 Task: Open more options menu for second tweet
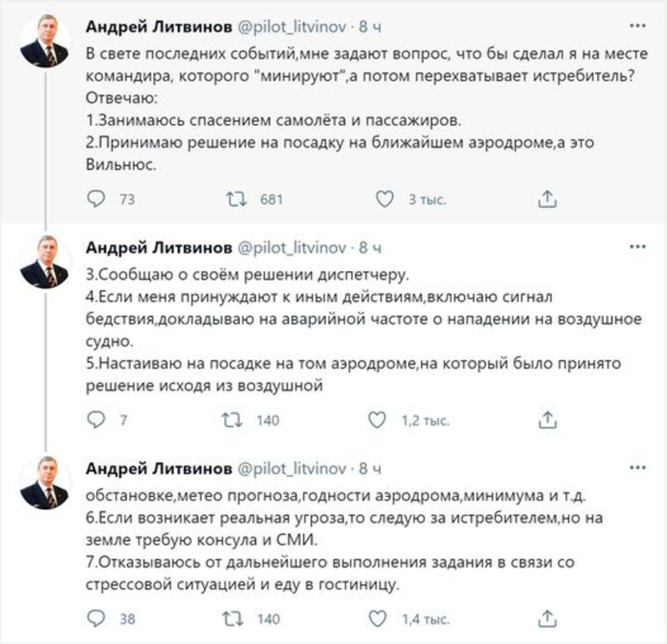(x=638, y=247)
